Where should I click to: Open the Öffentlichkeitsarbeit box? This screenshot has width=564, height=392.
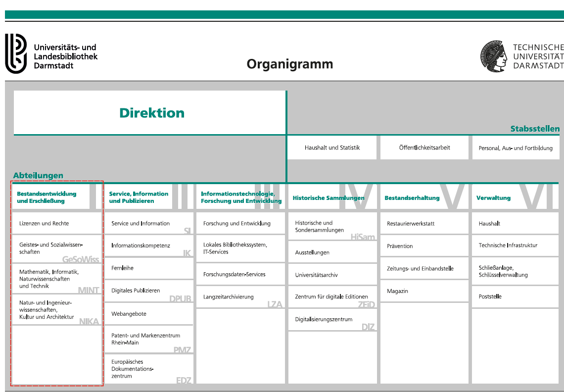point(424,147)
